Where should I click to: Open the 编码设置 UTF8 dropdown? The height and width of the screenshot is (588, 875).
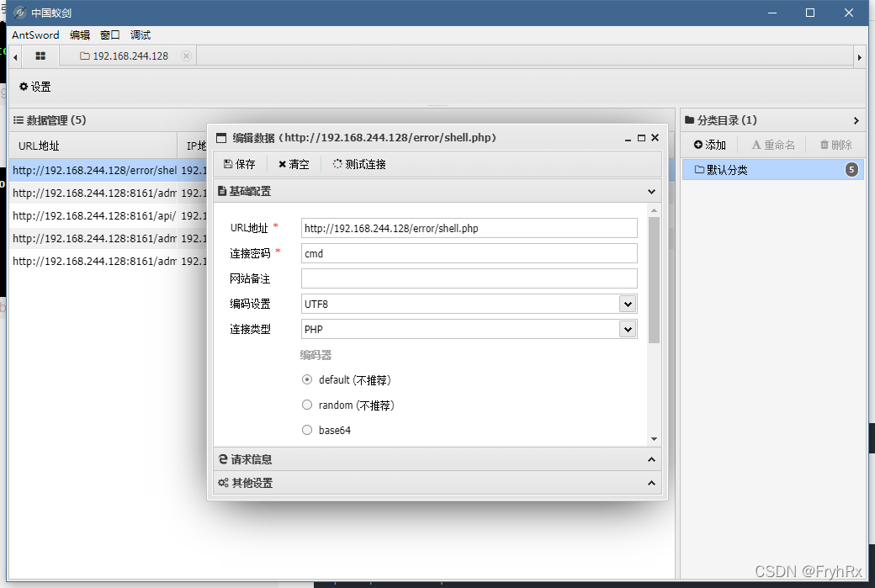click(x=628, y=304)
